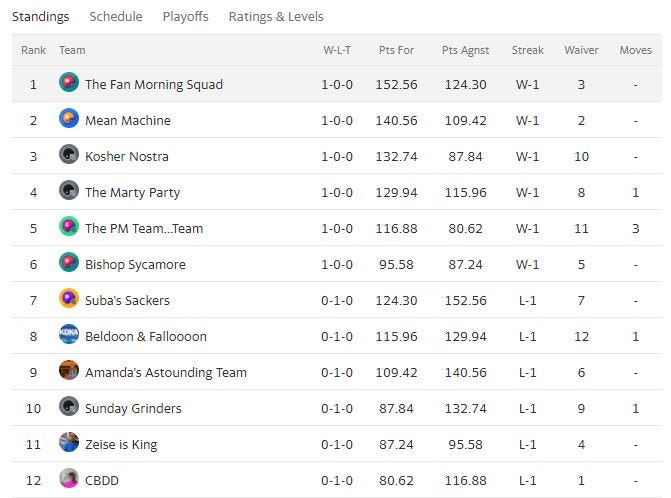
Task: Sort standings by Waiver column header
Action: [581, 50]
